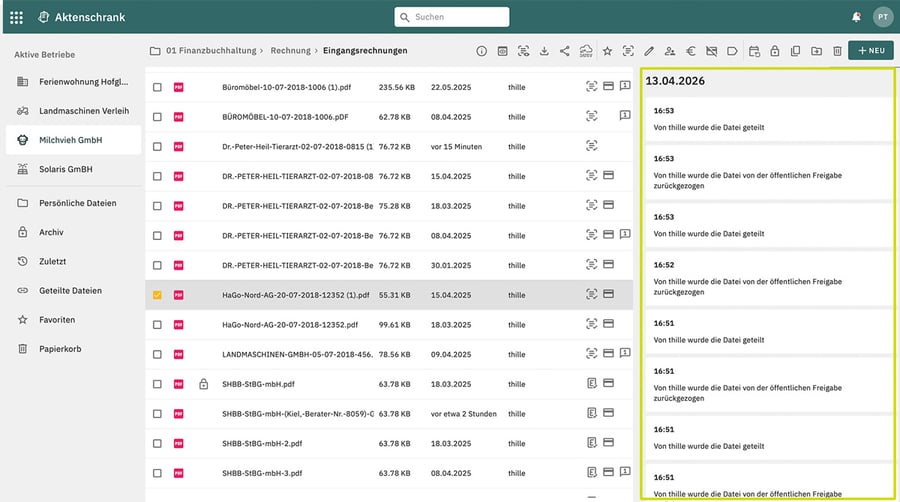Click the Suchen search field
The width and height of the screenshot is (900, 502).
452,17
